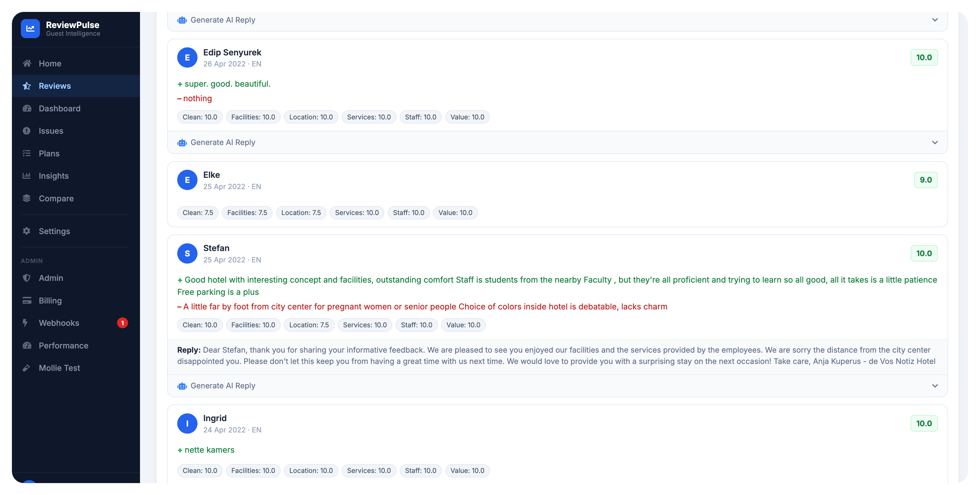Click Elke's Facilities: 7.5 chip
This screenshot has width=980, height=495.
click(247, 213)
